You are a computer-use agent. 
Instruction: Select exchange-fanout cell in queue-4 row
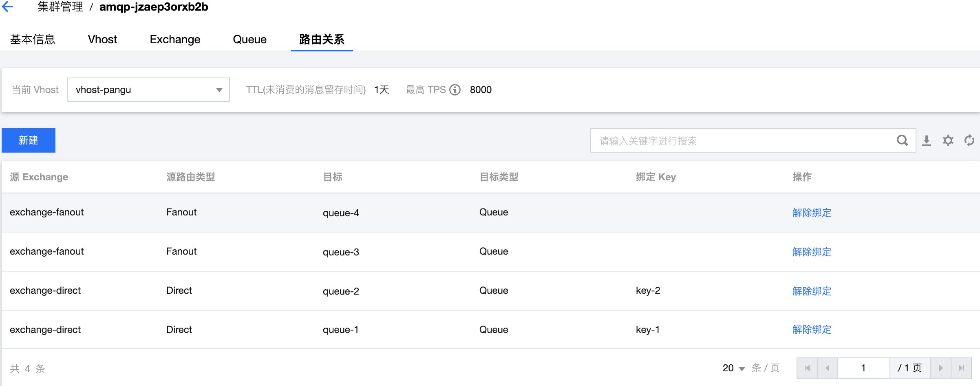47,212
